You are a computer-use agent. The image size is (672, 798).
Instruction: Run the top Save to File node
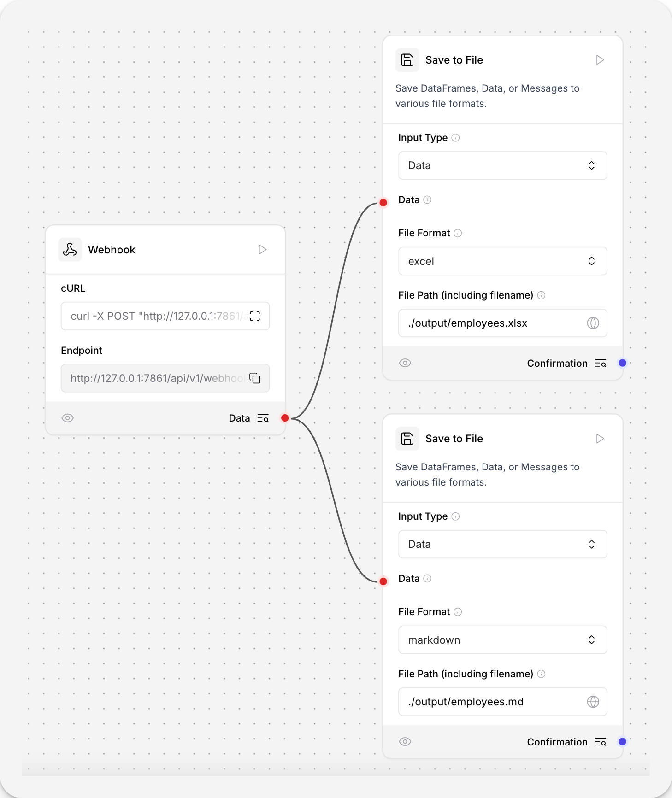click(x=600, y=60)
